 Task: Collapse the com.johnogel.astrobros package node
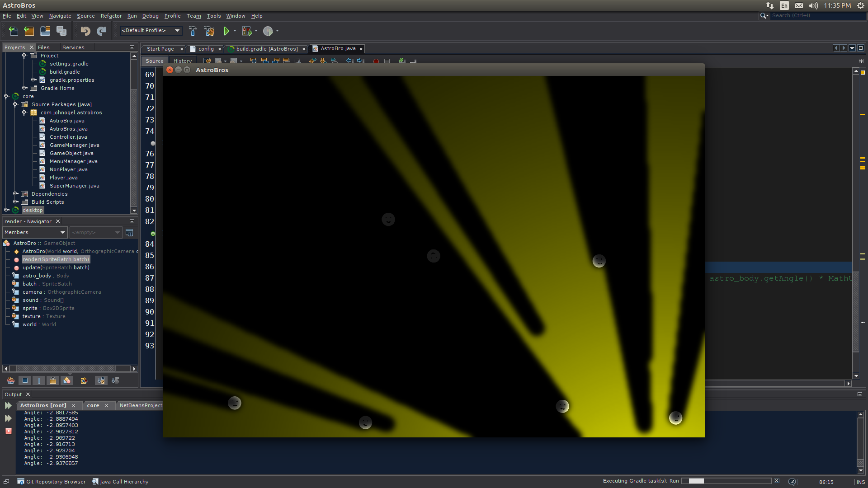pyautogui.click(x=24, y=112)
